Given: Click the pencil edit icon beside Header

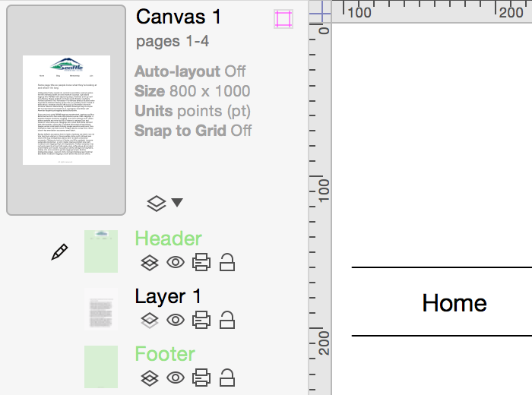Looking at the screenshot, I should click(59, 252).
